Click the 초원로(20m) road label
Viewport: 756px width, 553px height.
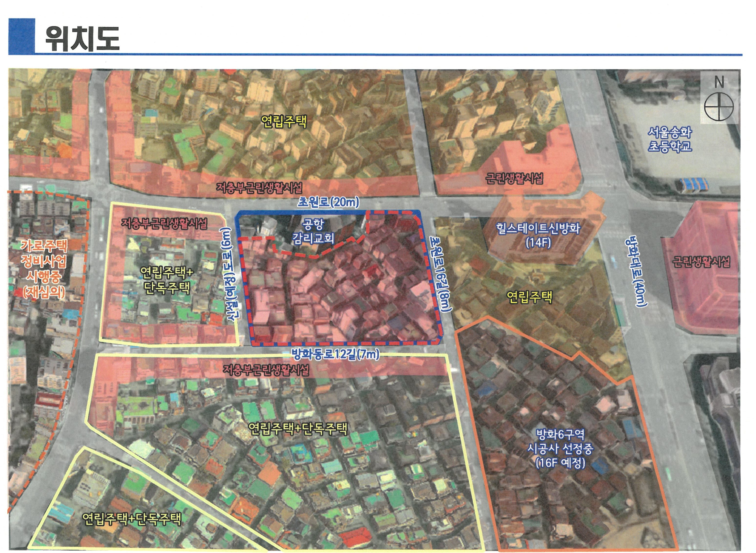pos(328,202)
